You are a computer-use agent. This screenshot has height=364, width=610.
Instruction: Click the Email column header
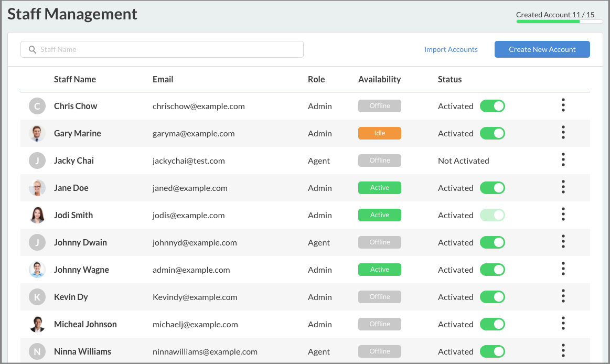163,79
